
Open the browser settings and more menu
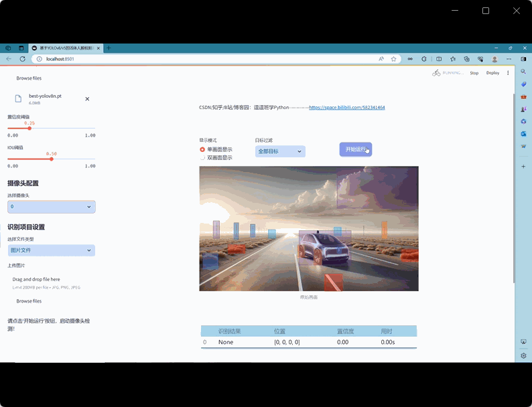click(x=509, y=59)
